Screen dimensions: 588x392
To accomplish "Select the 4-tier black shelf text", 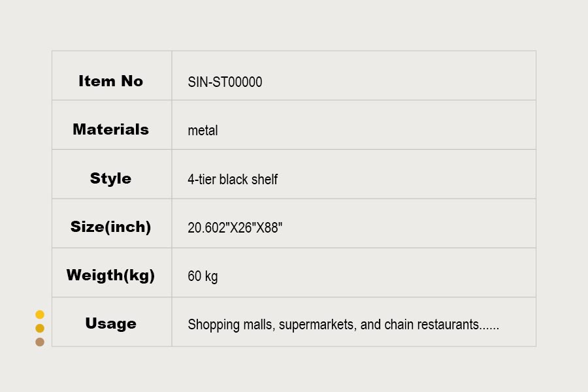I will 233,179.
